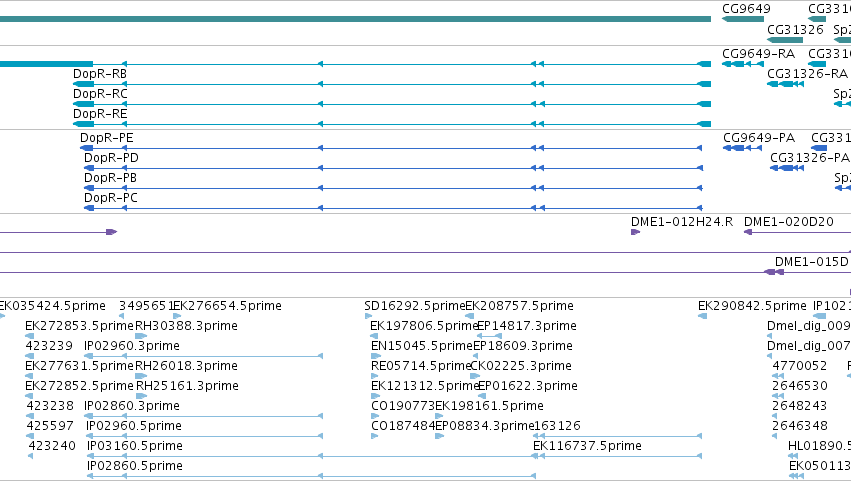Select the IP02860.5prime label

point(135,467)
